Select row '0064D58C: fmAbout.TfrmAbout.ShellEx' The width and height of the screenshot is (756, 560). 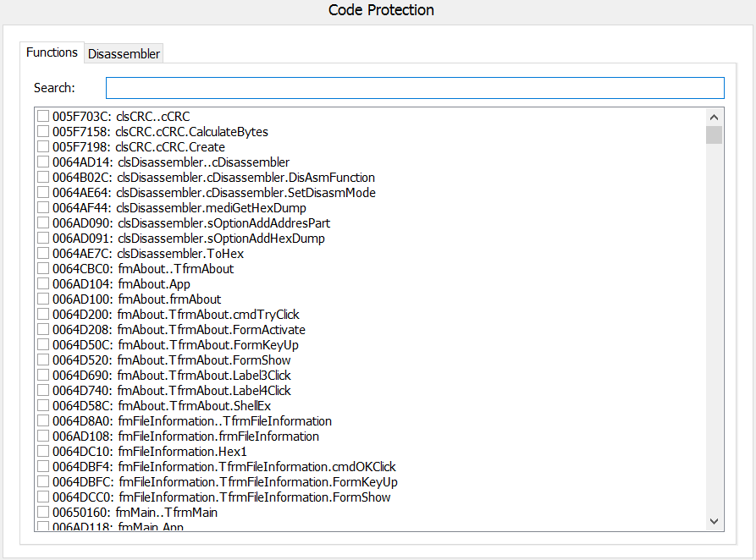[162, 406]
